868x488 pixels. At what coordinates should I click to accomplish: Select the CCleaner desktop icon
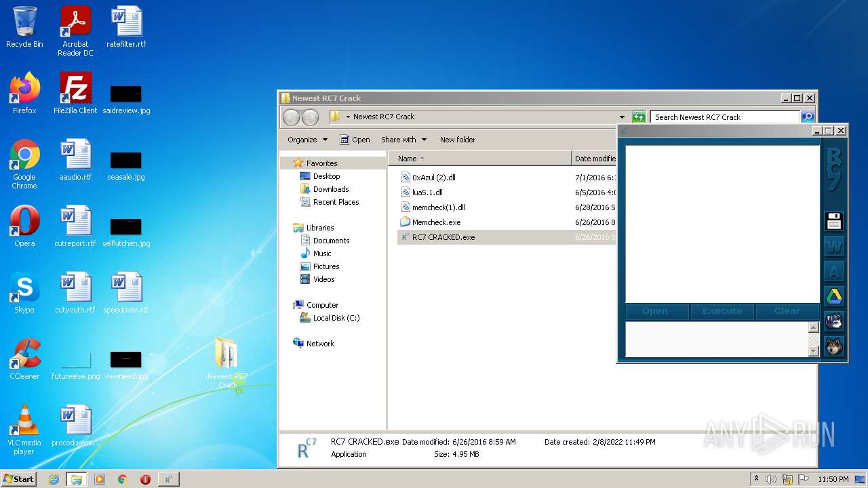(24, 359)
